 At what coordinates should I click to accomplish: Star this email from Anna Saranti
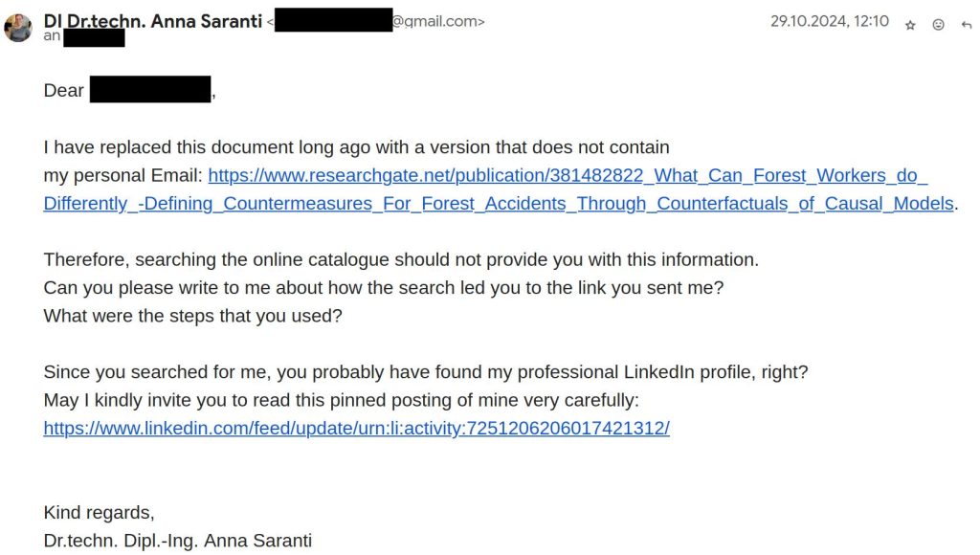coord(910,25)
